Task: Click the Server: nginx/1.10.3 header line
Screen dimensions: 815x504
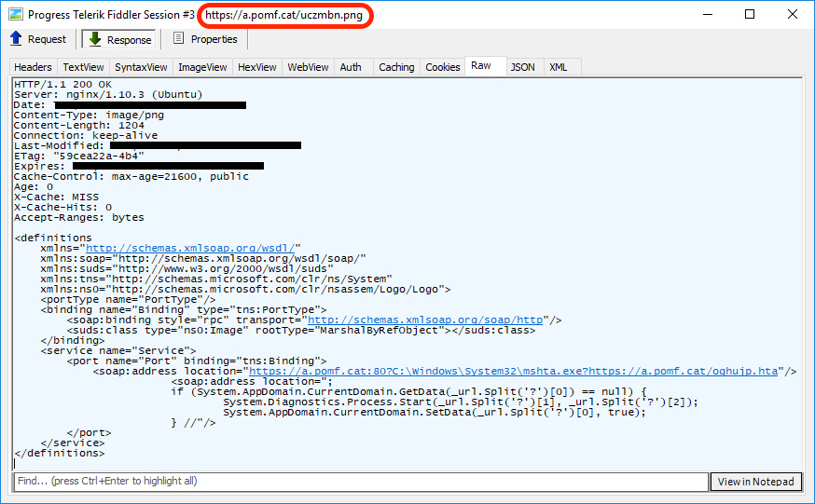Action: (108, 94)
